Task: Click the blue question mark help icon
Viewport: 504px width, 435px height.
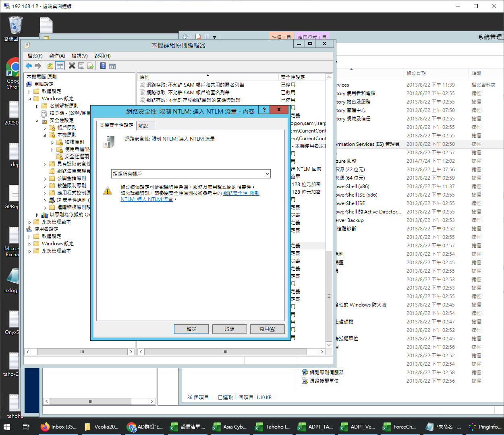Action: tap(103, 66)
